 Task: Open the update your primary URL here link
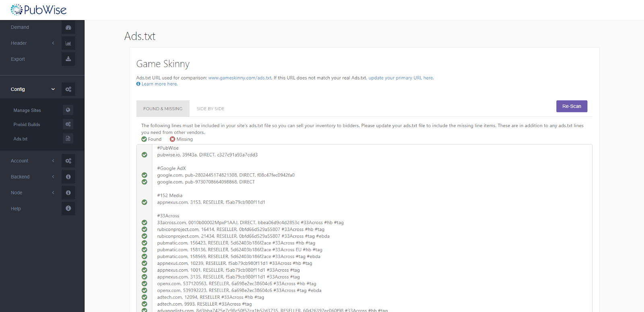401,78
